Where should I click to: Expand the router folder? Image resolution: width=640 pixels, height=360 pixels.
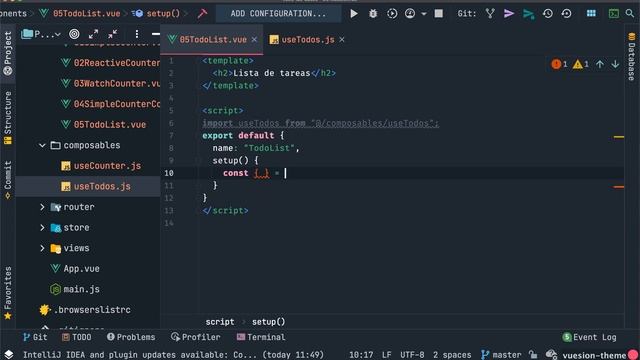pyautogui.click(x=42, y=207)
